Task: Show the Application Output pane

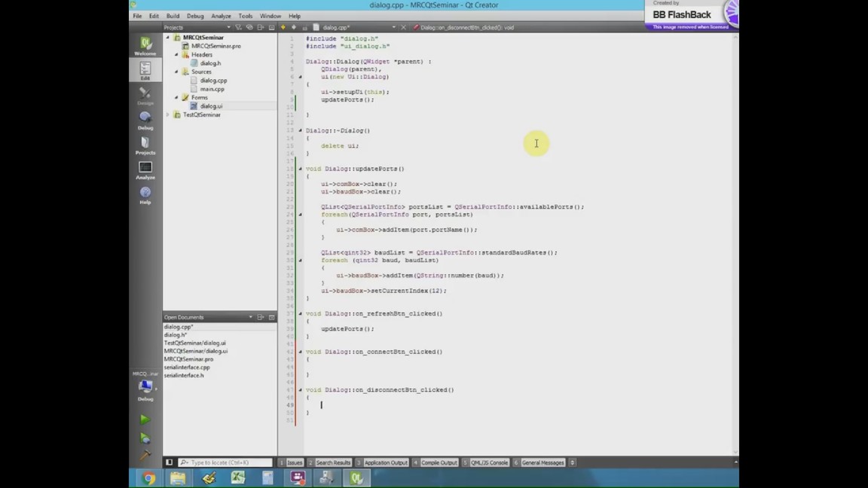Action: coord(385,462)
